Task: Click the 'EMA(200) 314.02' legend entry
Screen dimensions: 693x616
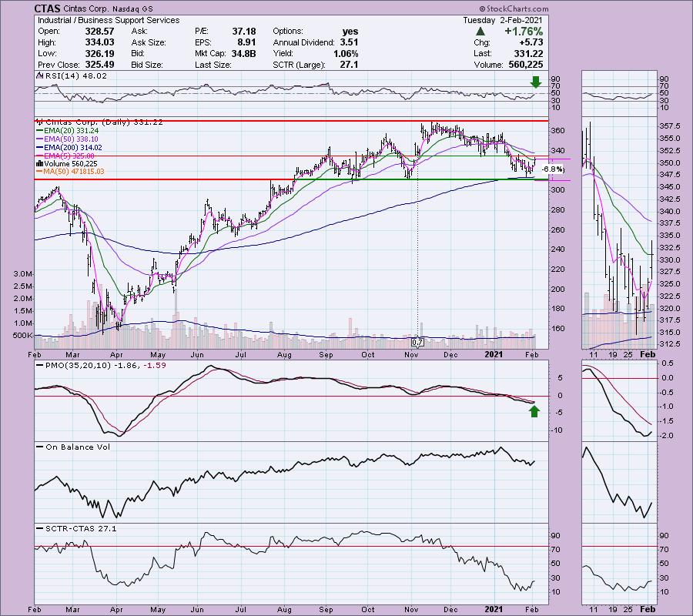Action: 72,148
